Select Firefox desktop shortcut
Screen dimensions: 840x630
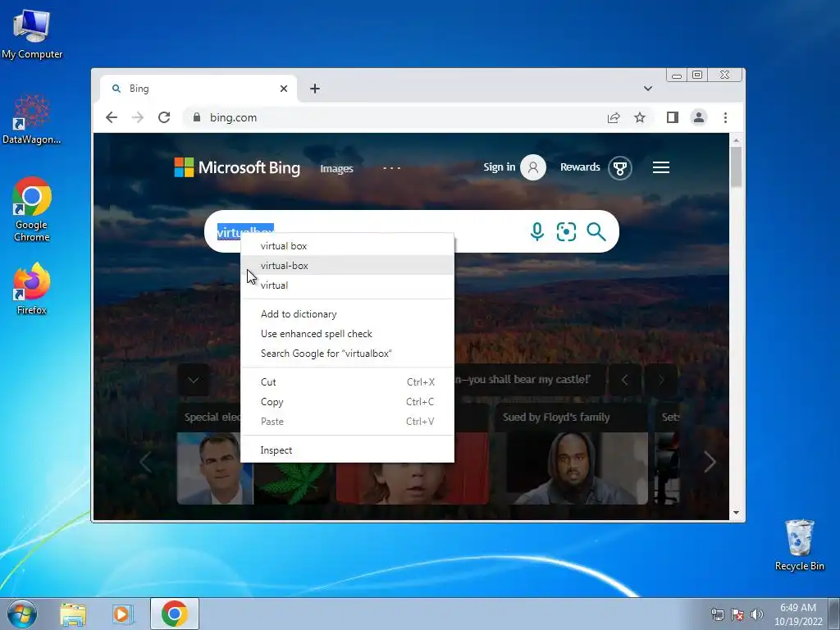pos(32,288)
